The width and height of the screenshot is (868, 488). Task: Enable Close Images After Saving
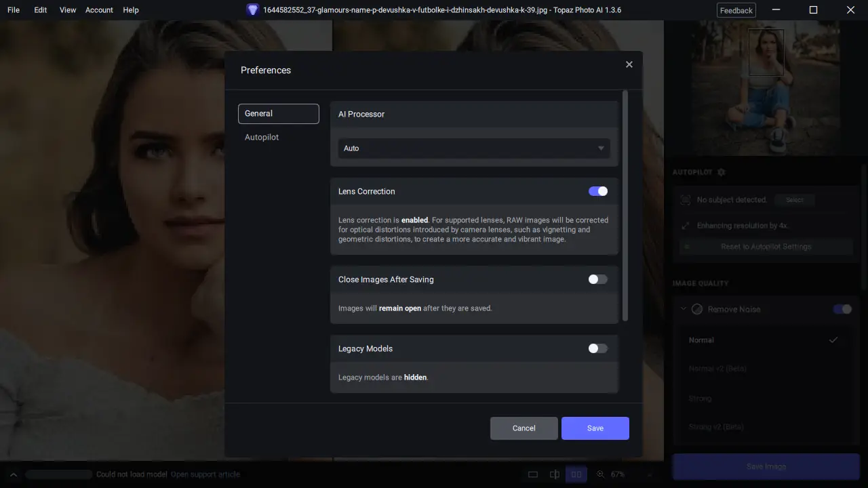tap(598, 279)
